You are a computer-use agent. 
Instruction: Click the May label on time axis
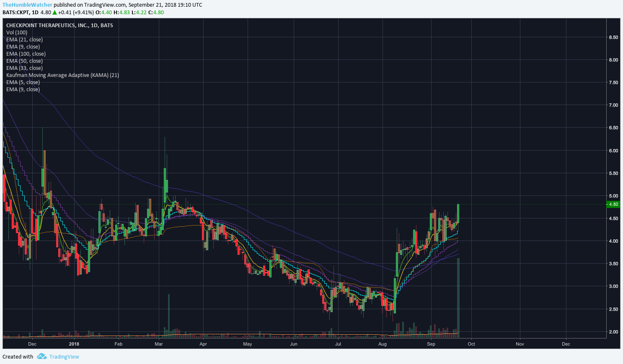248,344
